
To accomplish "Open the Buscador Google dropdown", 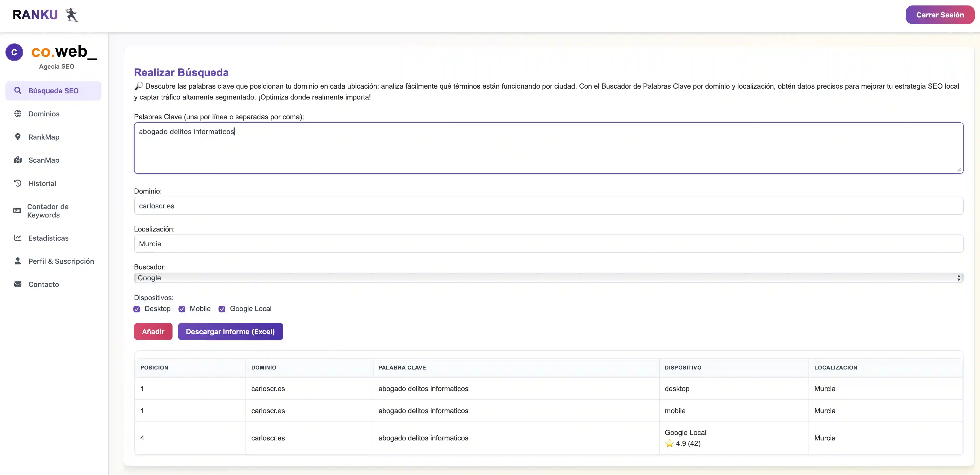I will pyautogui.click(x=548, y=278).
